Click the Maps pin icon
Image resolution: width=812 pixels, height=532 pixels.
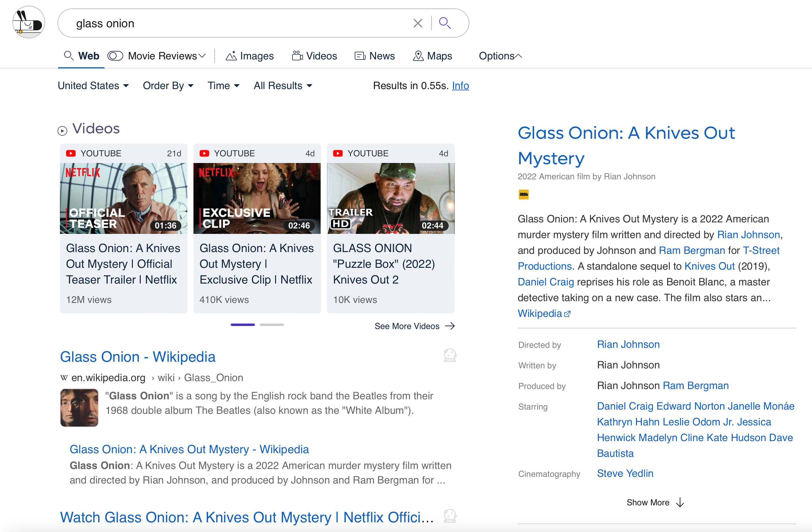[419, 56]
